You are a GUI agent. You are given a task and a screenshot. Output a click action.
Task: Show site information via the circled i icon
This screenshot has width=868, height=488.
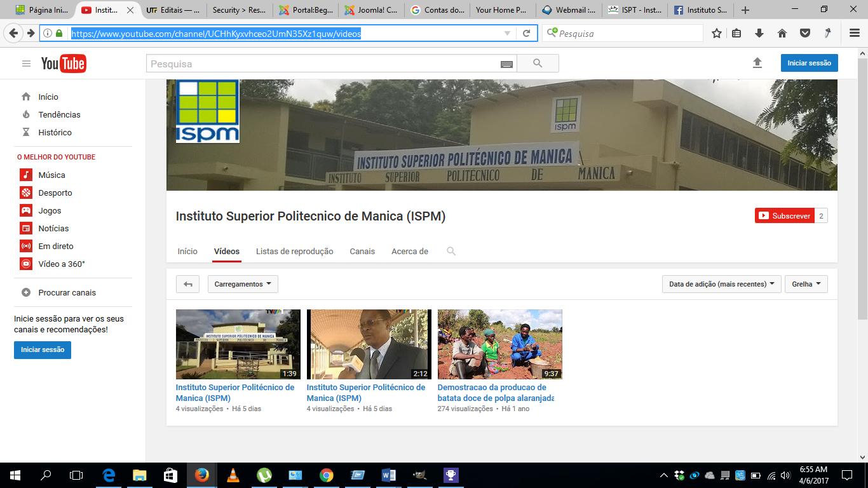48,33
